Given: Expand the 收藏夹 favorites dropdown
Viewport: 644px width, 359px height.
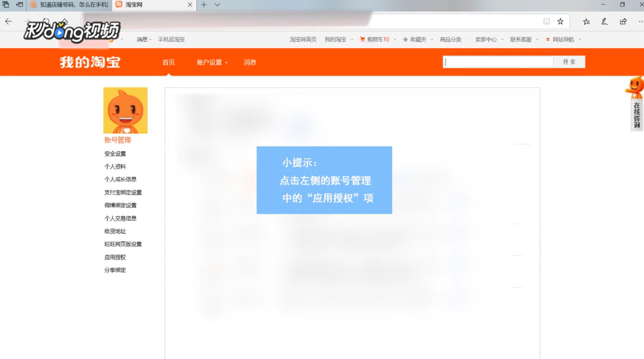Looking at the screenshot, I should 418,39.
